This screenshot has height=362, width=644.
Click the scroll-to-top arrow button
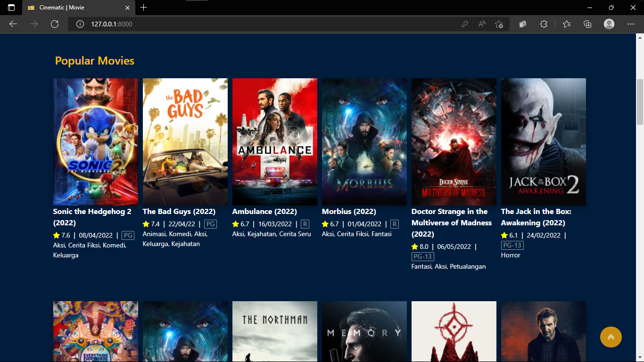[611, 337]
